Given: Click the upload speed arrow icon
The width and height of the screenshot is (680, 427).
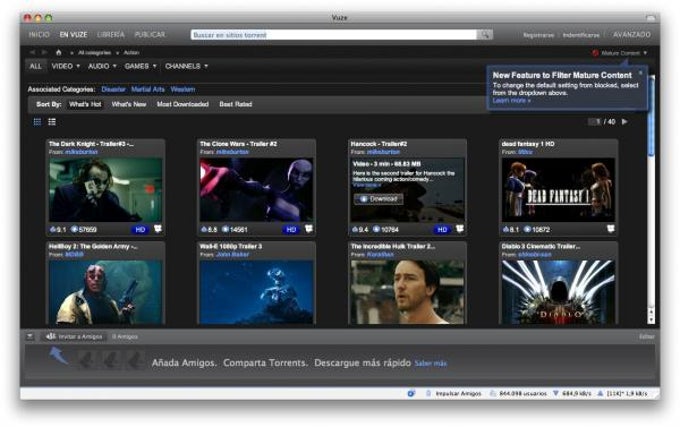Looking at the screenshot, I should tap(600, 394).
